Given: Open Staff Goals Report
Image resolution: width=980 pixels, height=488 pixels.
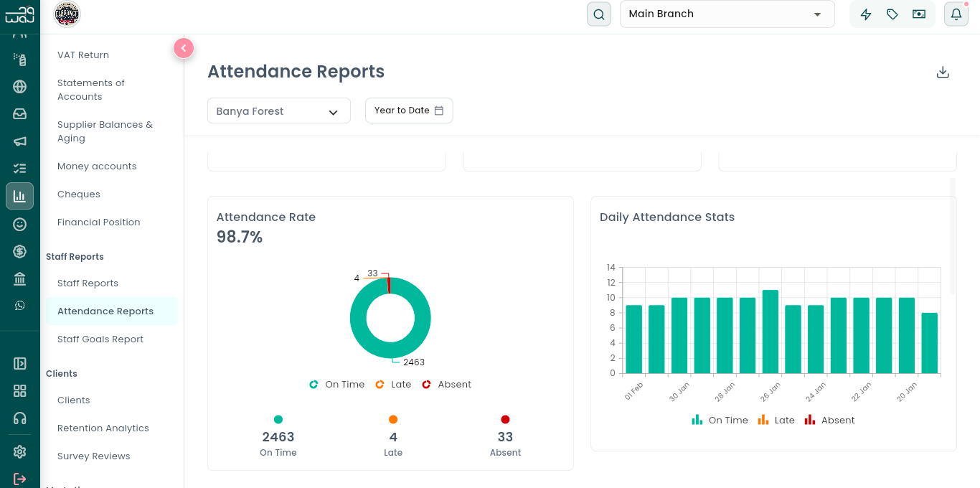Looking at the screenshot, I should [x=100, y=339].
